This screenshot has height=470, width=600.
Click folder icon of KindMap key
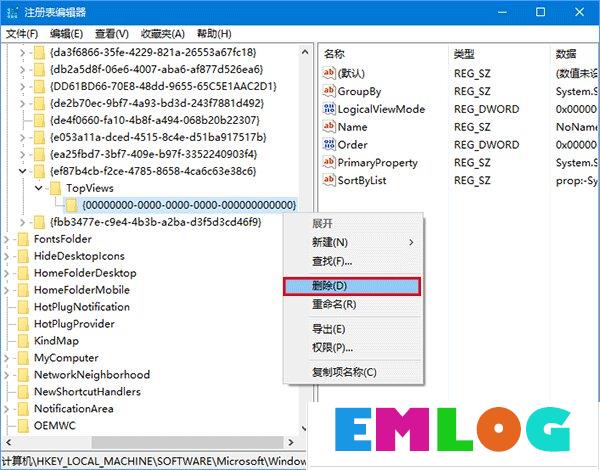pos(23,341)
